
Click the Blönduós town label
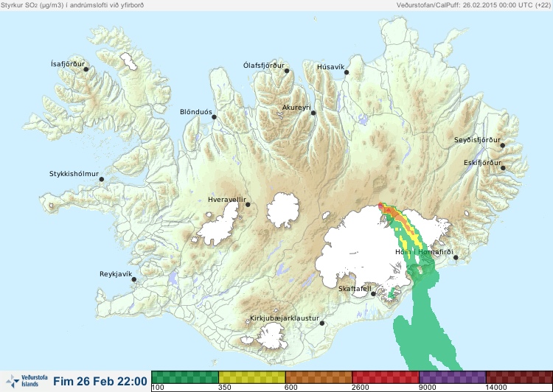(x=195, y=112)
